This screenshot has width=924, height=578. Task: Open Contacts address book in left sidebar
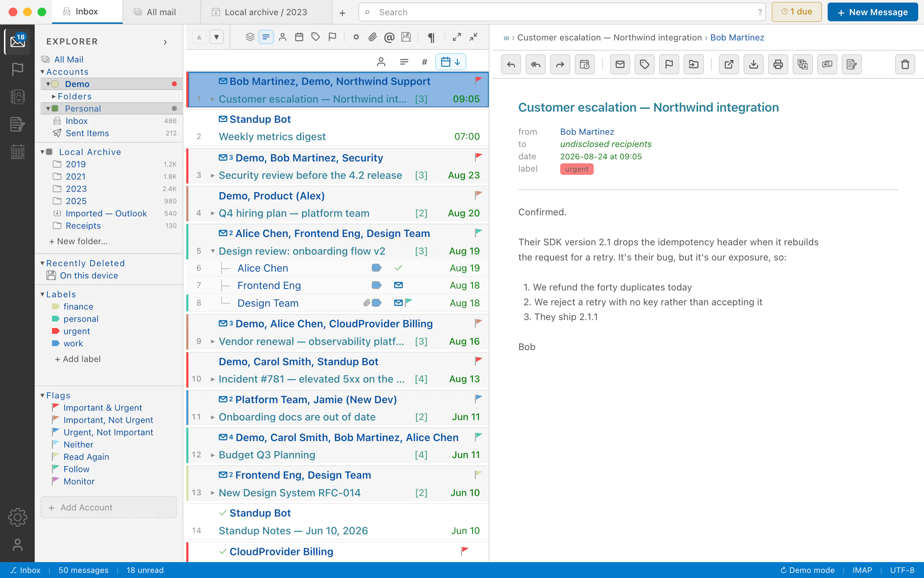[x=17, y=97]
